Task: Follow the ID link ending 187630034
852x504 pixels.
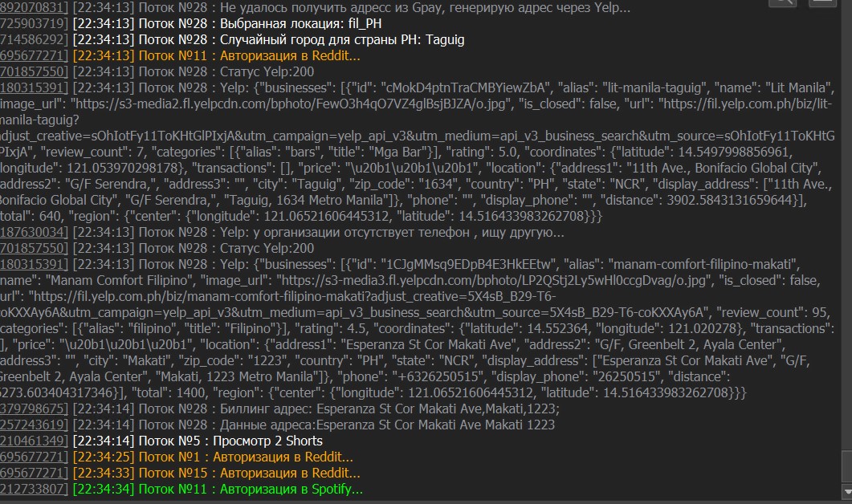Action: pyautogui.click(x=34, y=232)
